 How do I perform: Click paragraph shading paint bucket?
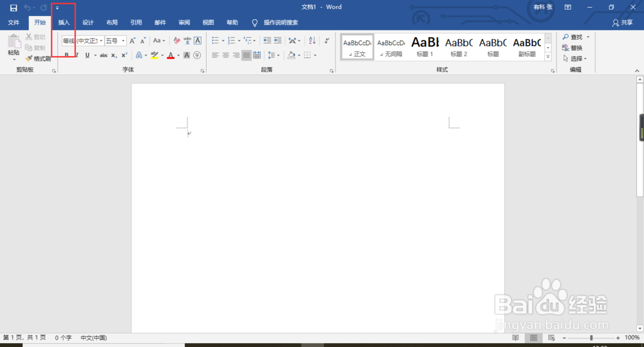click(x=291, y=55)
